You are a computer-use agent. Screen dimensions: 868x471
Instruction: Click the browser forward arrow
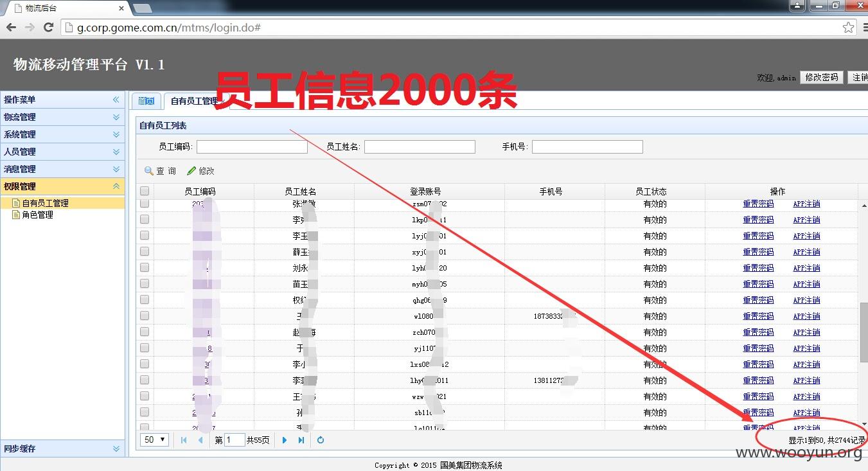click(30, 28)
